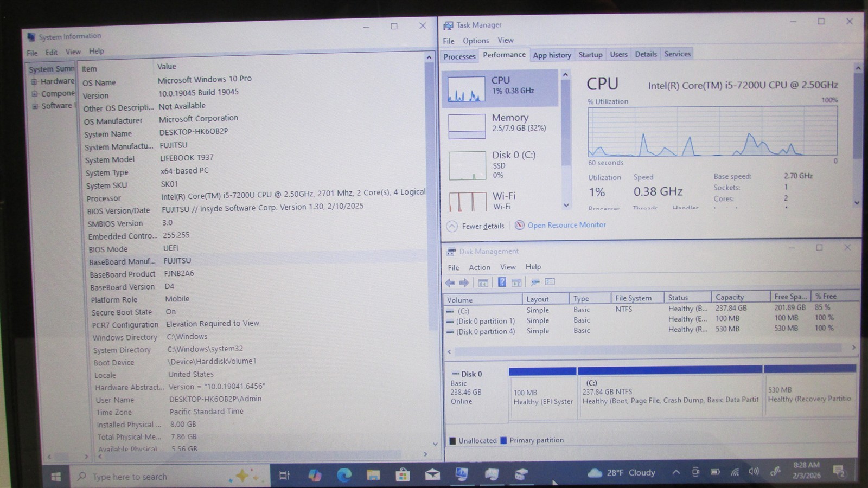Expand Software Environment tree node

pyautogui.click(x=35, y=106)
